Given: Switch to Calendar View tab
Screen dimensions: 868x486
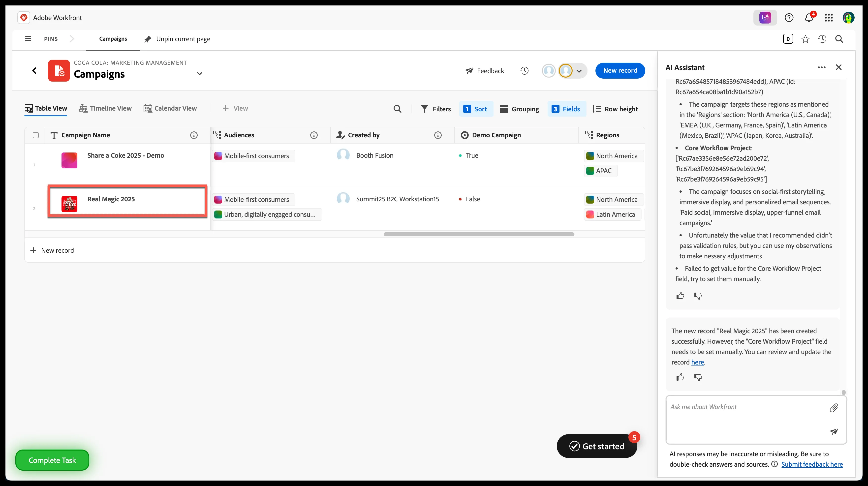Looking at the screenshot, I should [x=170, y=108].
